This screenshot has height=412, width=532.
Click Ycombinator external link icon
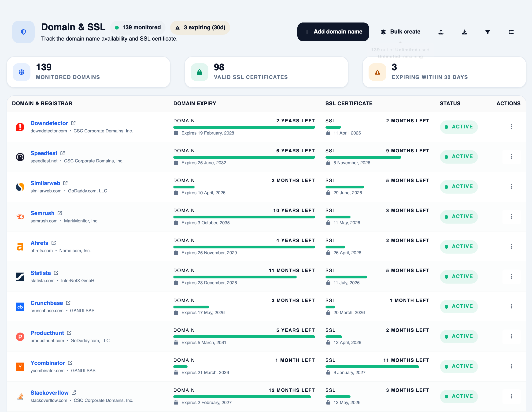click(70, 363)
